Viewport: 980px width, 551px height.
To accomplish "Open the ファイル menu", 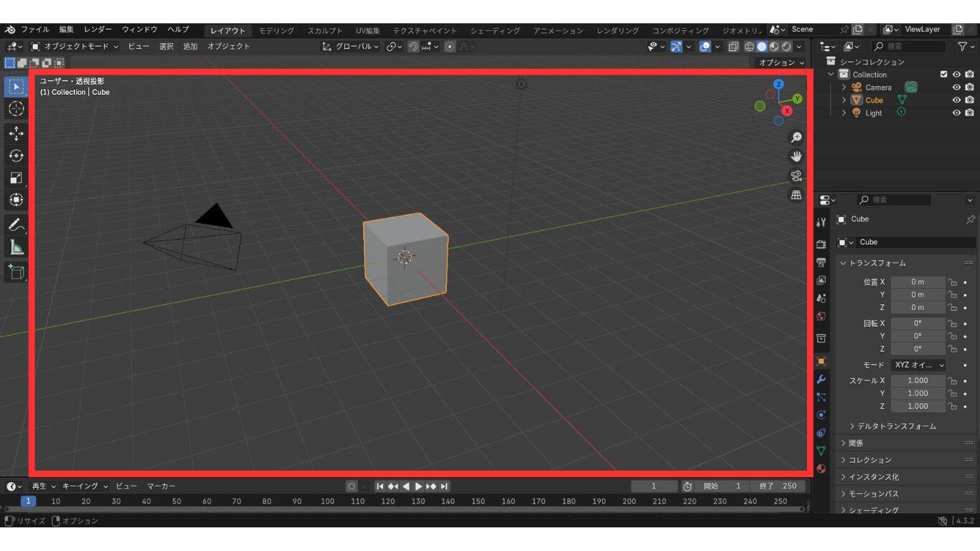I will pos(34,30).
